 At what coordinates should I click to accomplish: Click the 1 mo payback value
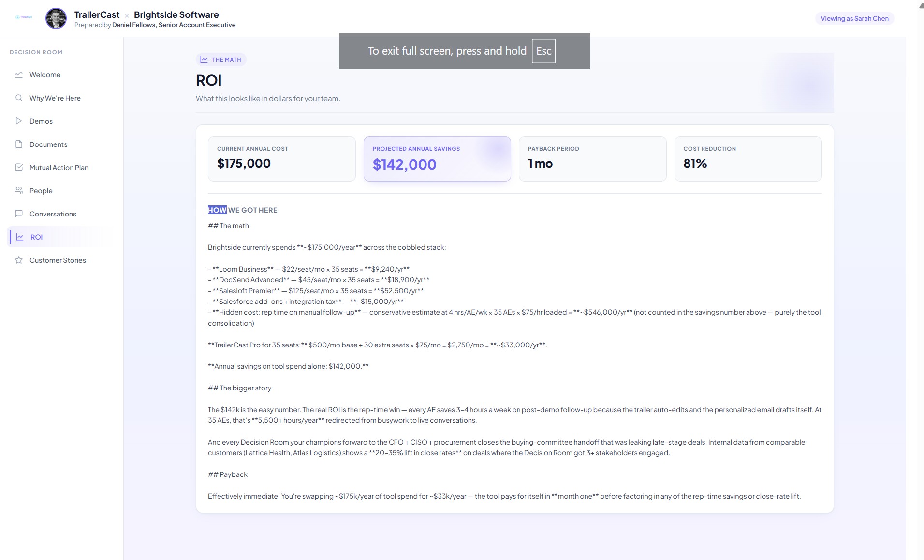(x=540, y=164)
